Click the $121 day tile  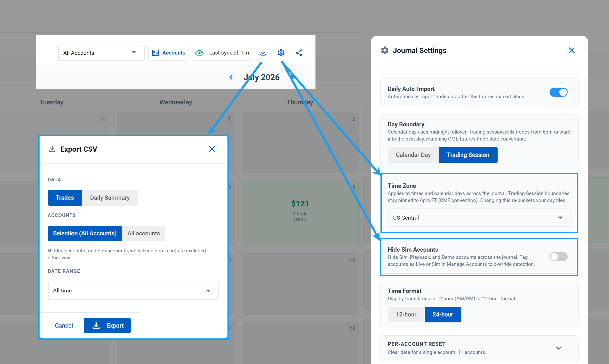300,213
